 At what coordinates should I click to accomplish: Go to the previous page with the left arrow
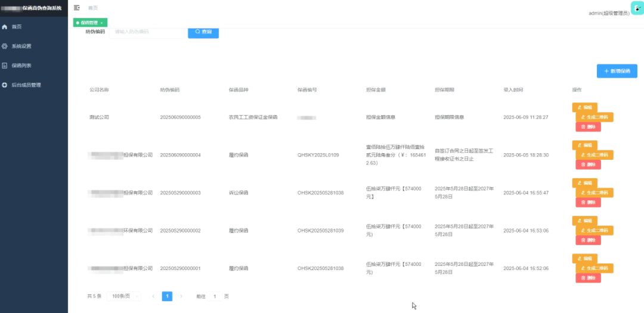pyautogui.click(x=153, y=296)
